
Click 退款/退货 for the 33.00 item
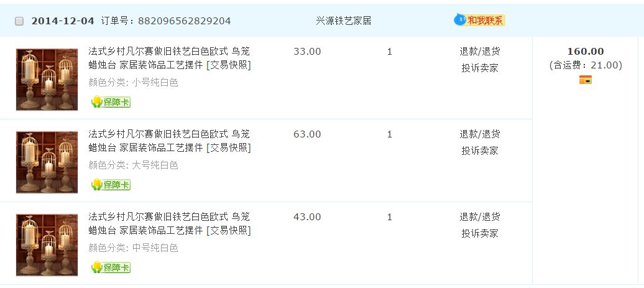[480, 52]
